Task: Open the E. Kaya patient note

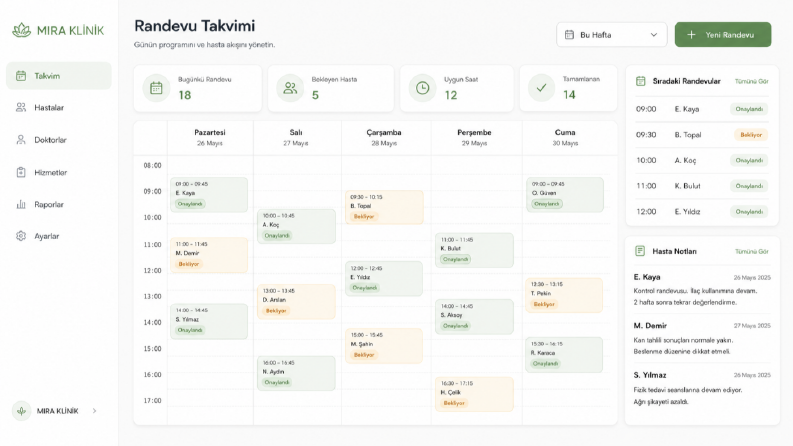Action: click(702, 289)
